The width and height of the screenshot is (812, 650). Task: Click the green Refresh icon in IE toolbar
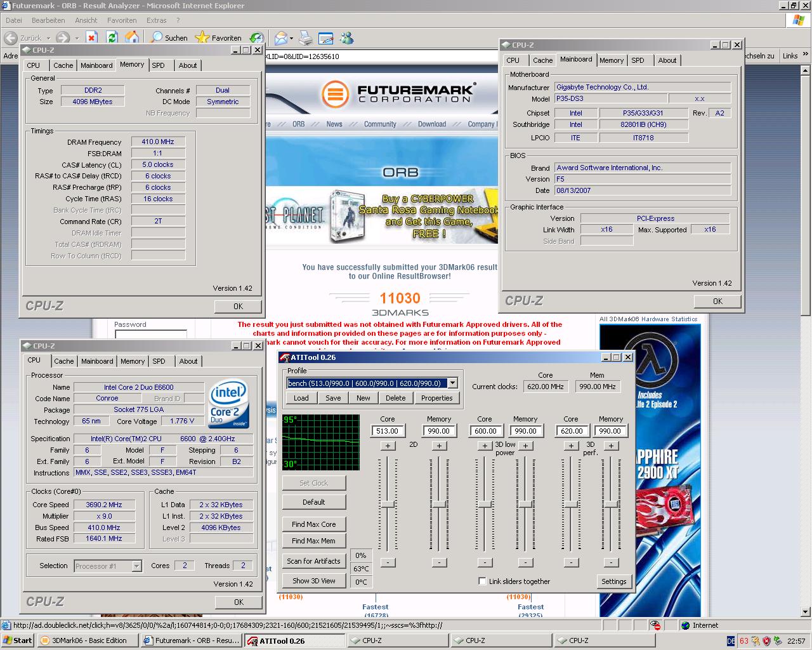pos(112,38)
